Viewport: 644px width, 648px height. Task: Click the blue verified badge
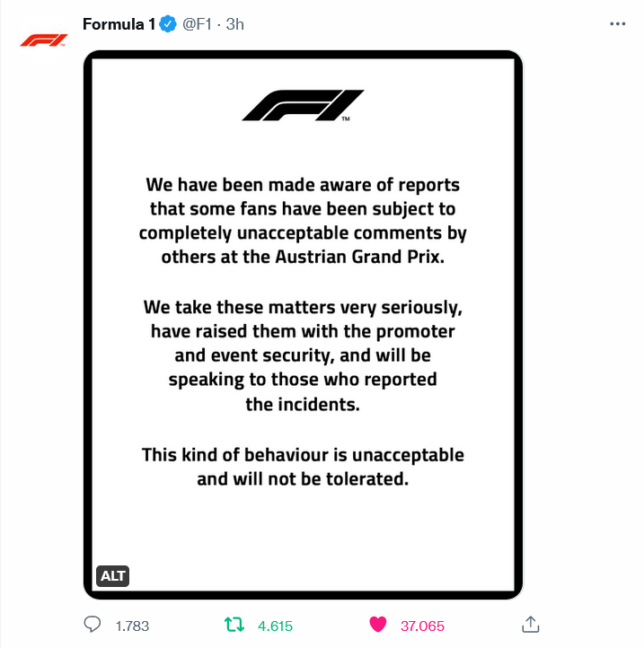(168, 25)
